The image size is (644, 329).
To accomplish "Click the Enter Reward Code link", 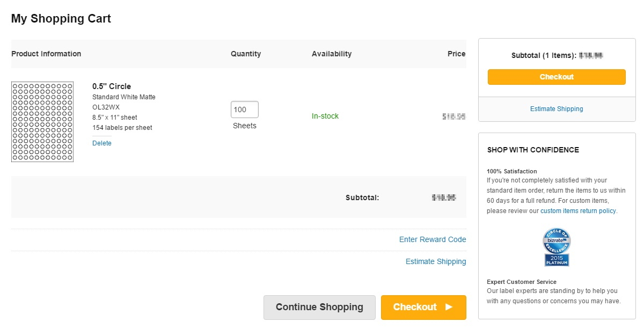I will pyautogui.click(x=433, y=239).
